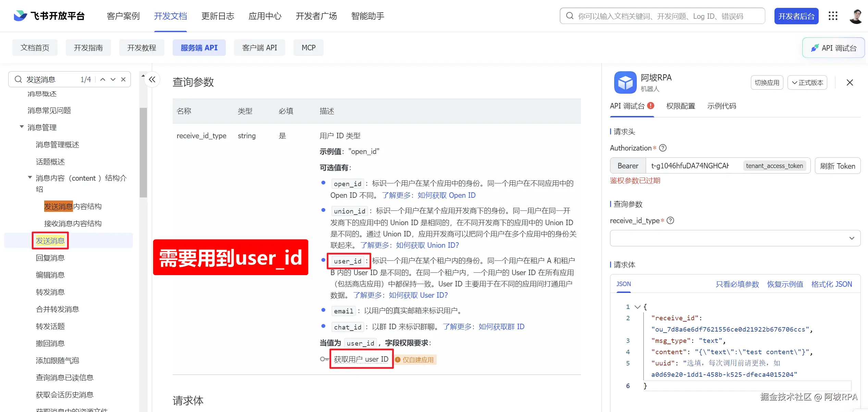The width and height of the screenshot is (868, 412).
Task: Collapse JSON line 1 fold arrow
Action: coord(637,307)
